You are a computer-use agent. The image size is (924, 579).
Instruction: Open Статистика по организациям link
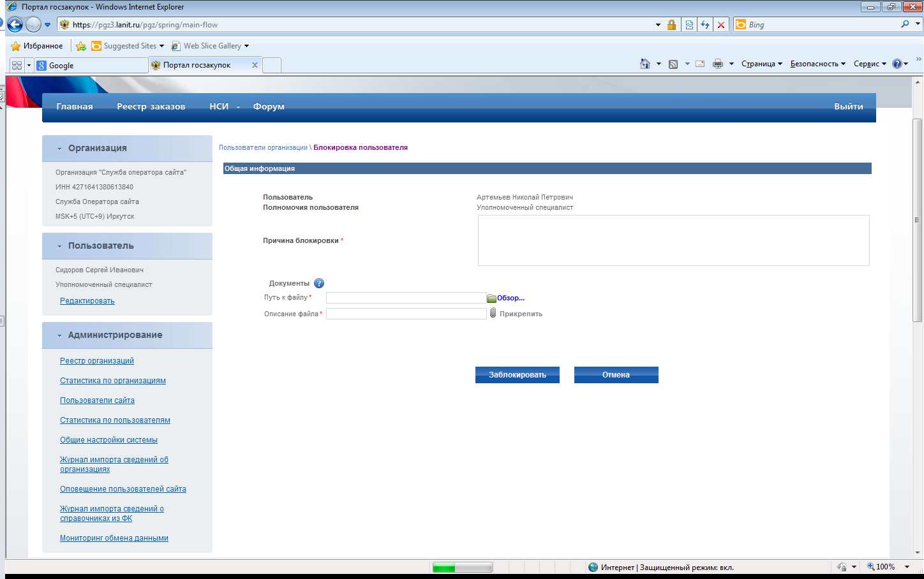pyautogui.click(x=113, y=381)
